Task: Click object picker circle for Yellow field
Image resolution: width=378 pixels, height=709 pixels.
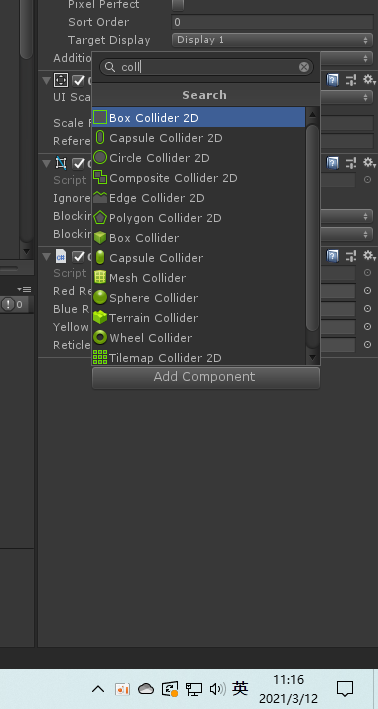Action: [x=368, y=326]
